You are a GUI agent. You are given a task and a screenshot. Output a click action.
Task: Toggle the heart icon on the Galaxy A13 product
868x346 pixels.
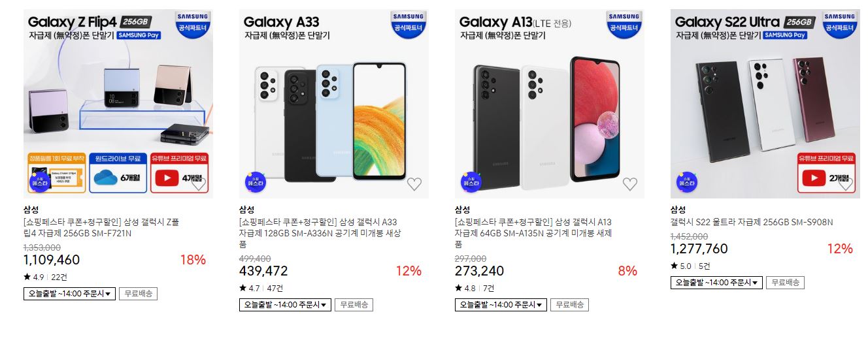pos(630,184)
